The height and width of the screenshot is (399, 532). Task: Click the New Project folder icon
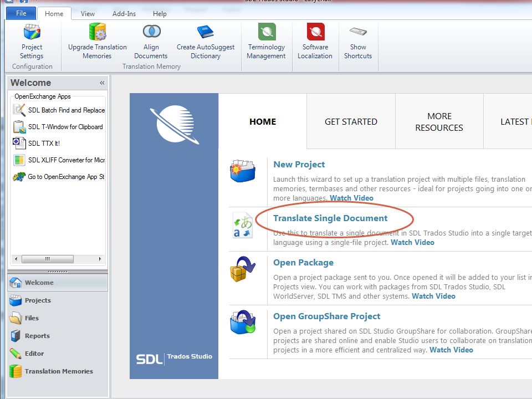coord(243,171)
